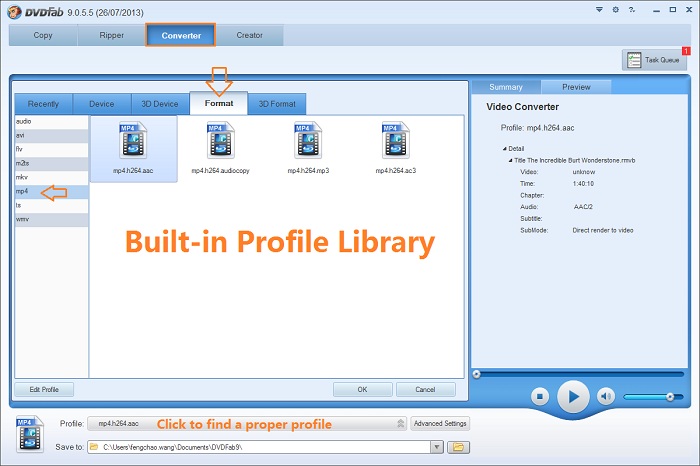
Task: Open the Device profiles tab
Action: pos(102,104)
